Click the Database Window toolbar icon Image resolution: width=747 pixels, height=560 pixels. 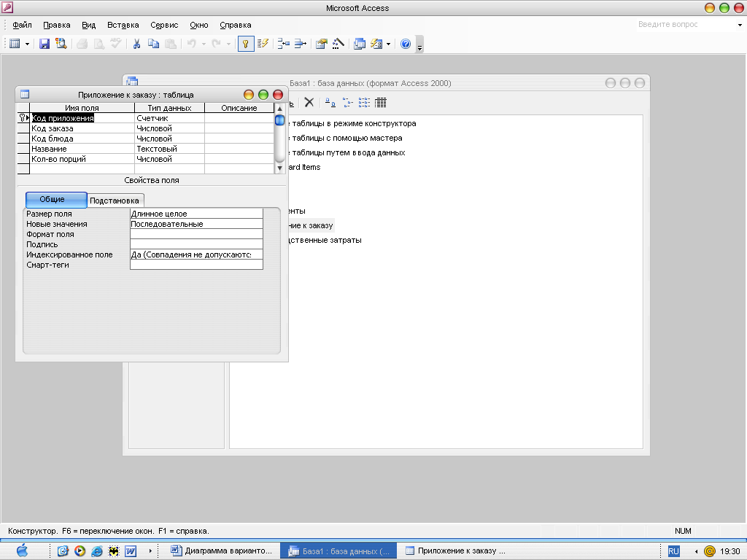(360, 44)
